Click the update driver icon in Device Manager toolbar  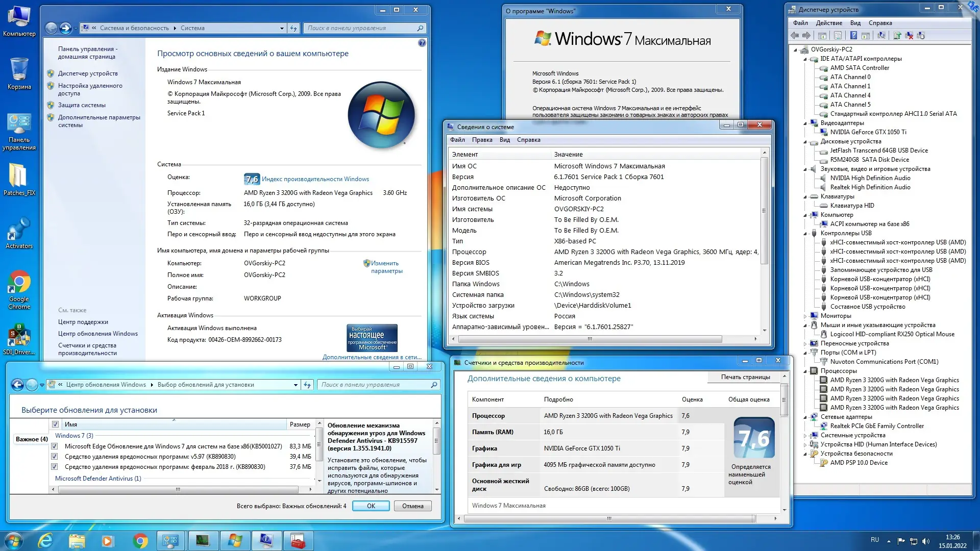pos(897,36)
